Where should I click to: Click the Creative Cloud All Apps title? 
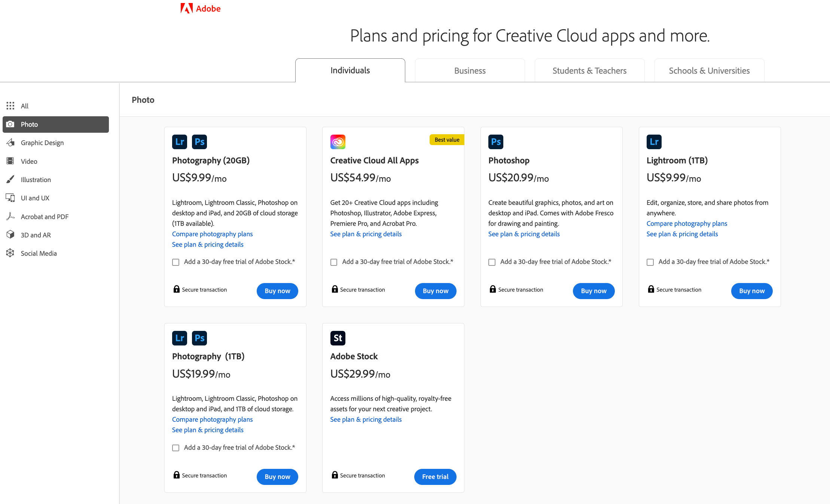tap(375, 160)
